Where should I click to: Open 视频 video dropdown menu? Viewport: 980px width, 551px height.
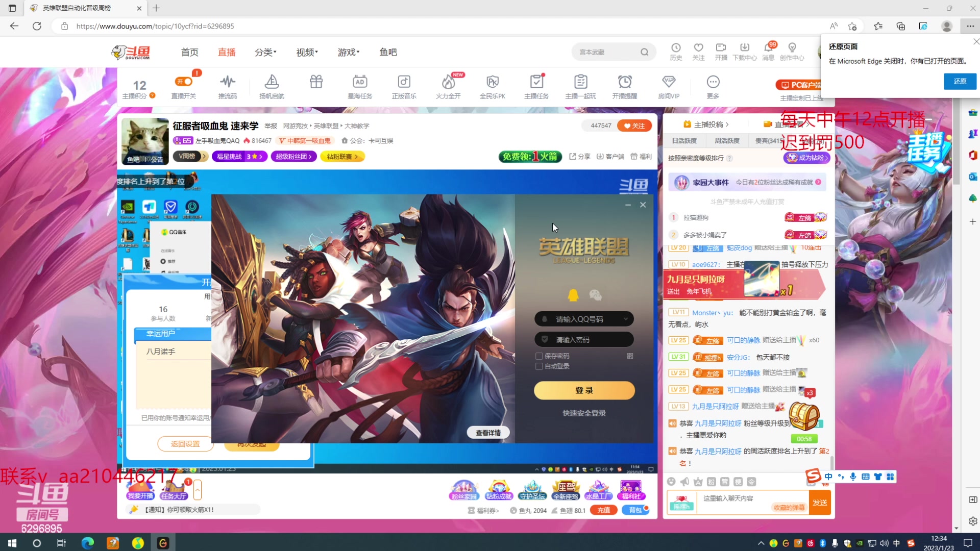(307, 52)
